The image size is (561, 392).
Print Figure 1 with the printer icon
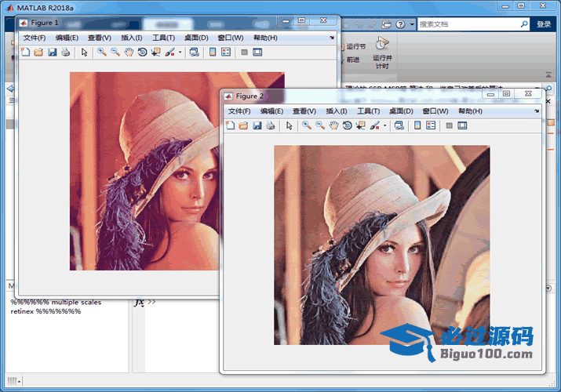pyautogui.click(x=65, y=53)
